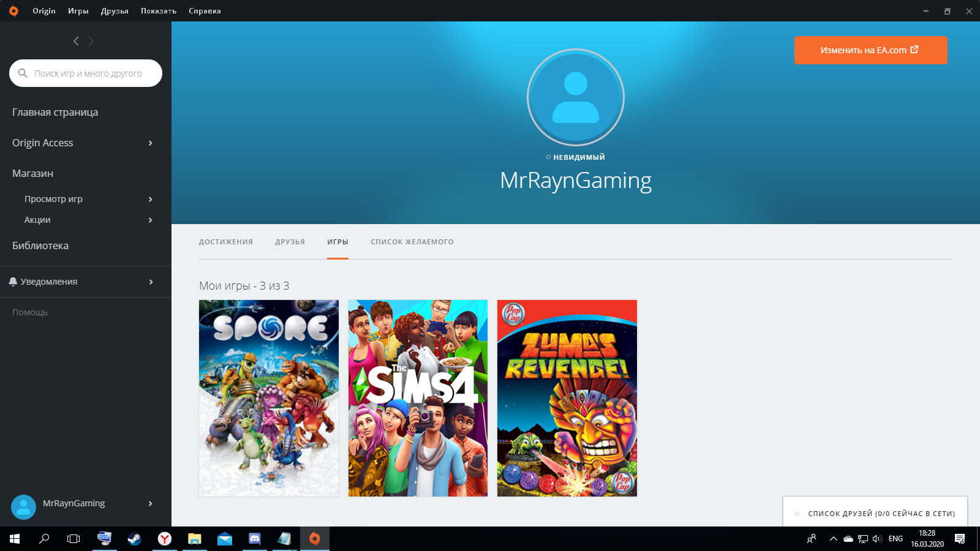
Task: Open The Sims 4 game tile
Action: [x=418, y=398]
